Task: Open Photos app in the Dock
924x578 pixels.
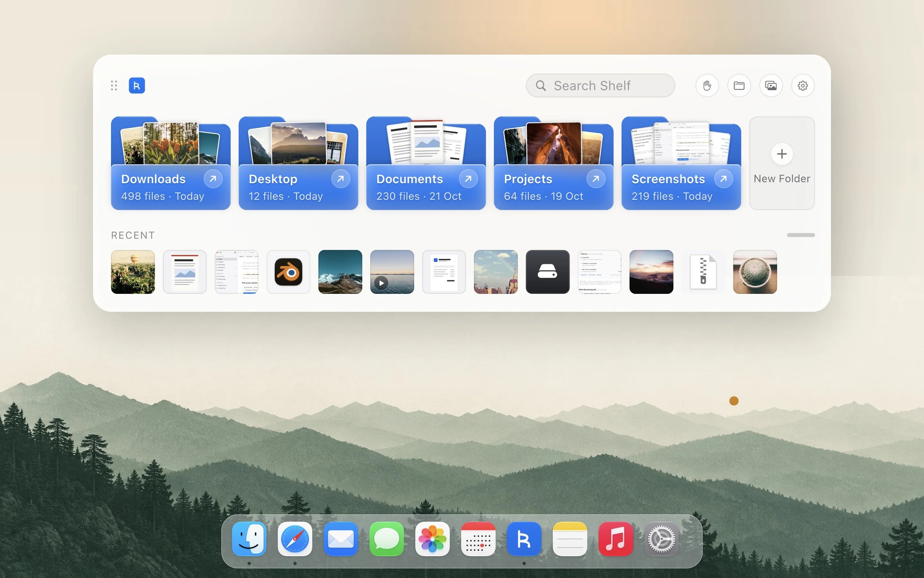Action: (432, 539)
